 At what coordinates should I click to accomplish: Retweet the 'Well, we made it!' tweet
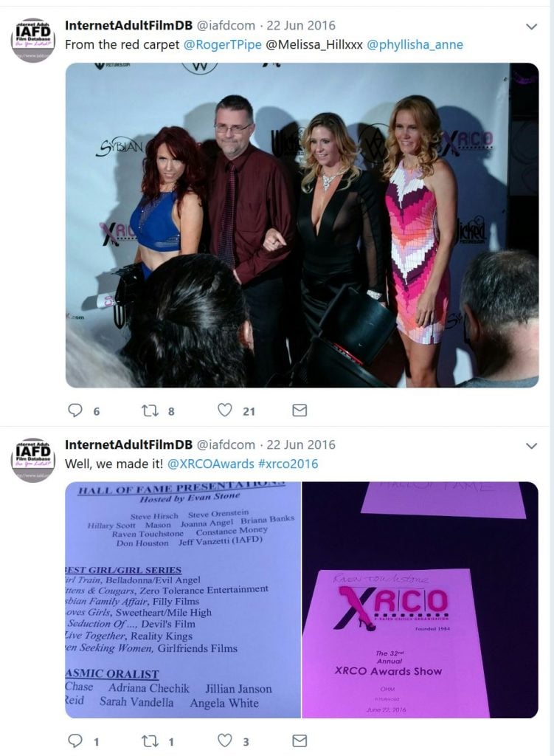149,741
